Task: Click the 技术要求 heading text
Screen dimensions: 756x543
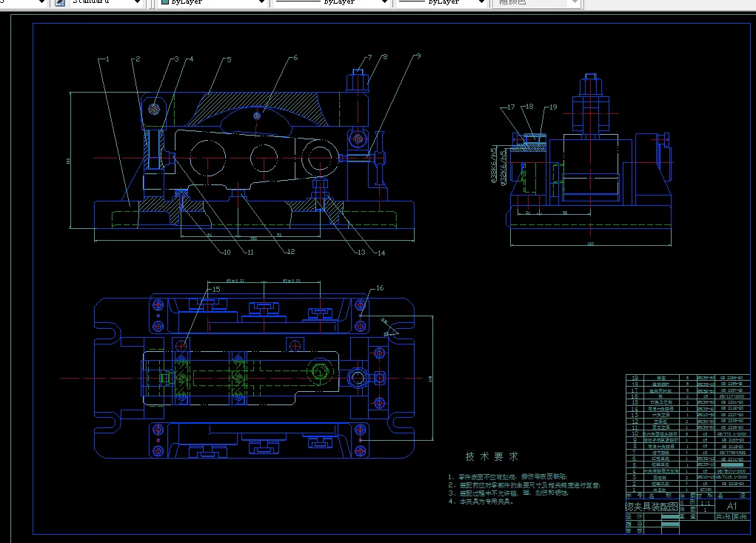Action: tap(492, 456)
